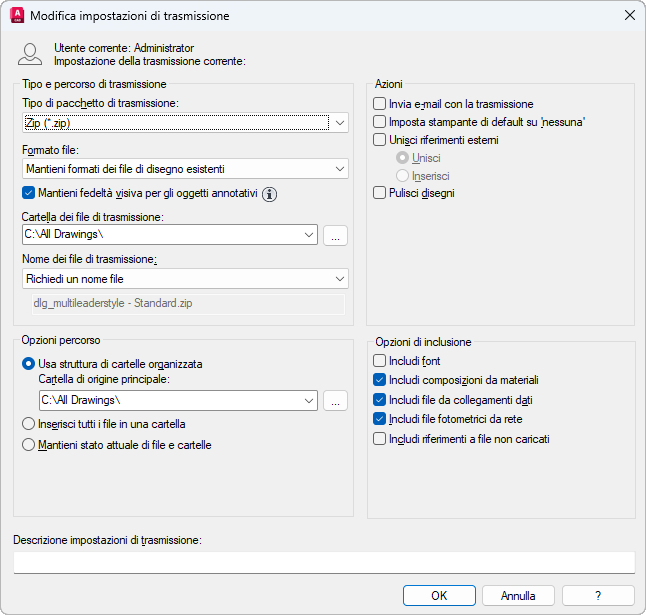
Task: Click the transmittal settings description field
Action: 324,562
